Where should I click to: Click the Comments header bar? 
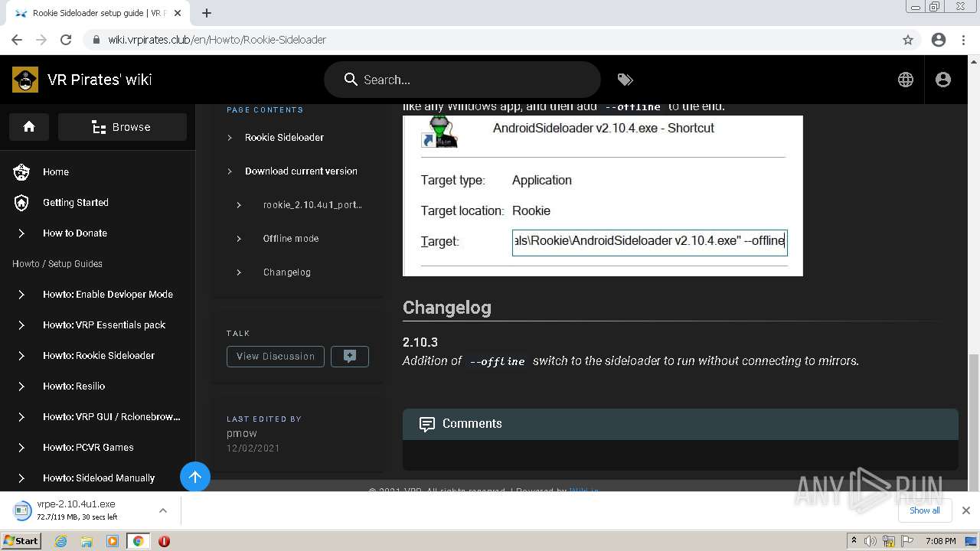coord(681,424)
